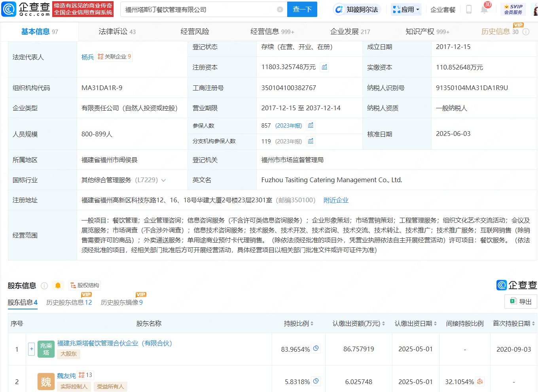The height and width of the screenshot is (392, 538).
Task: Open pie icon beside 5.8318%
Action: (316, 381)
